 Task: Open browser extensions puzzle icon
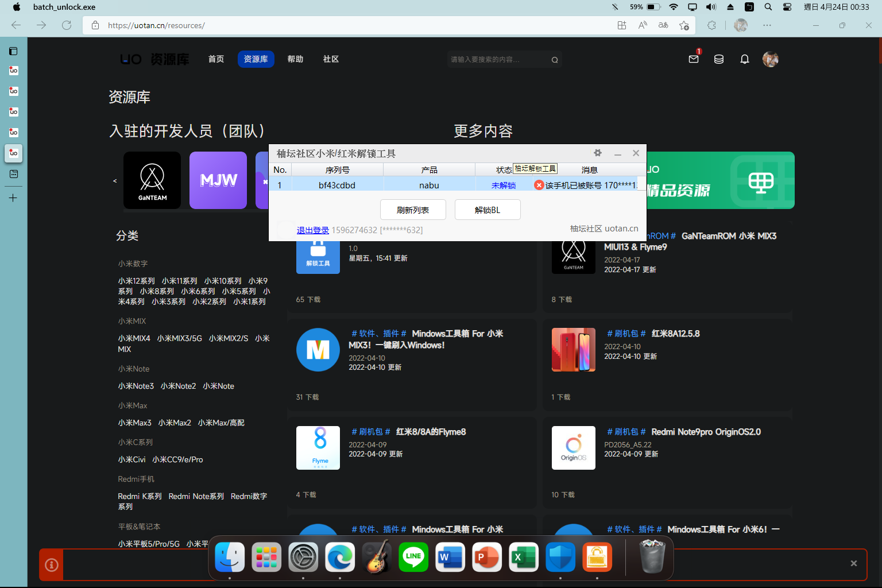tap(712, 25)
